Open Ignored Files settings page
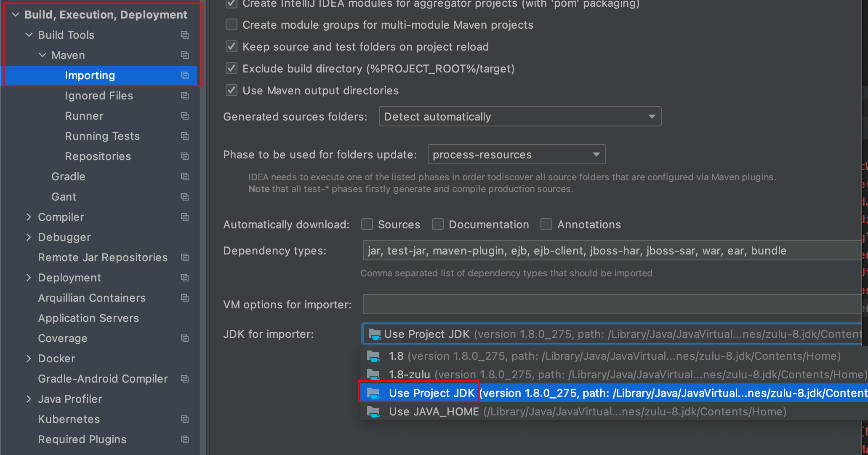Image resolution: width=868 pixels, height=455 pixels. click(99, 96)
